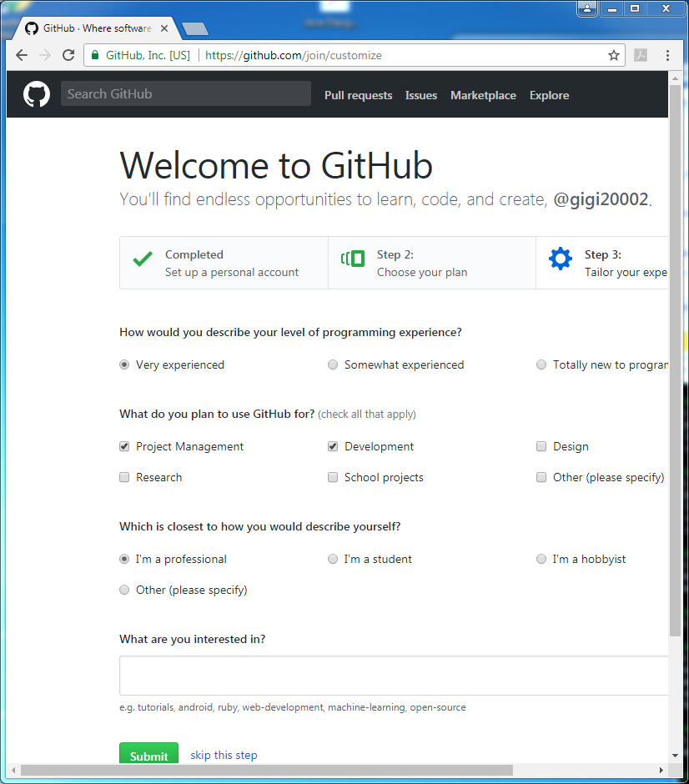
Task: Check the Design checkbox
Action: tap(541, 446)
